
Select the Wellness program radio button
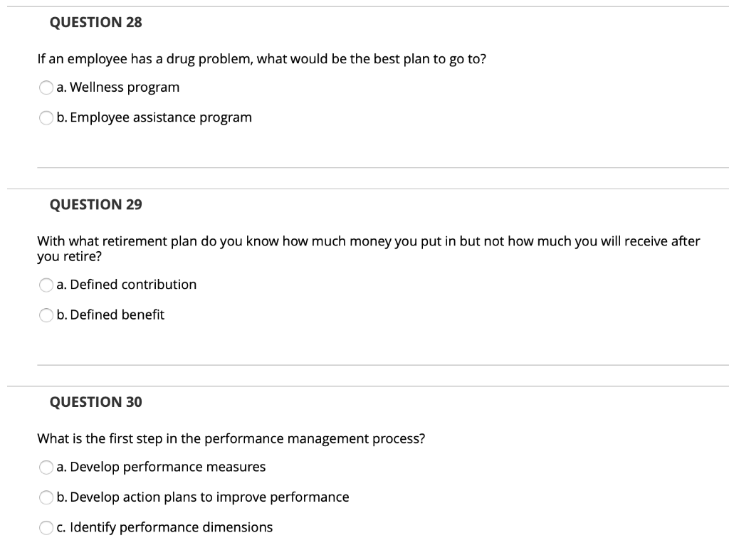46,88
